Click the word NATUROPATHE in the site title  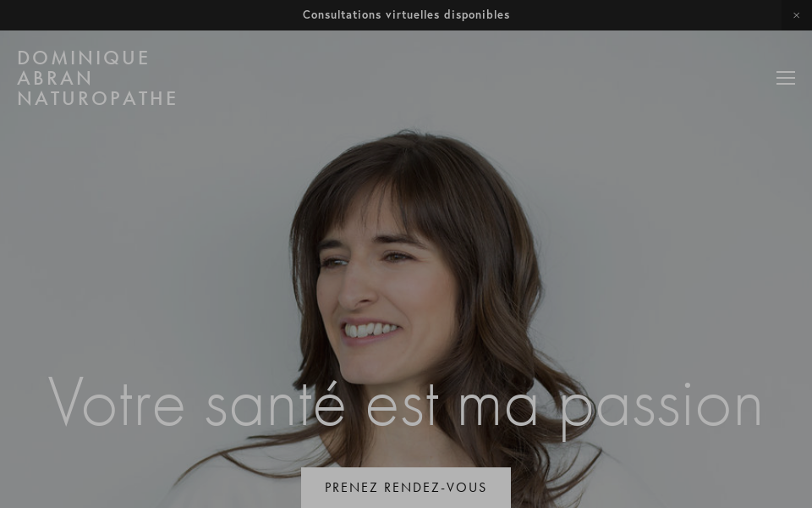coord(96,98)
